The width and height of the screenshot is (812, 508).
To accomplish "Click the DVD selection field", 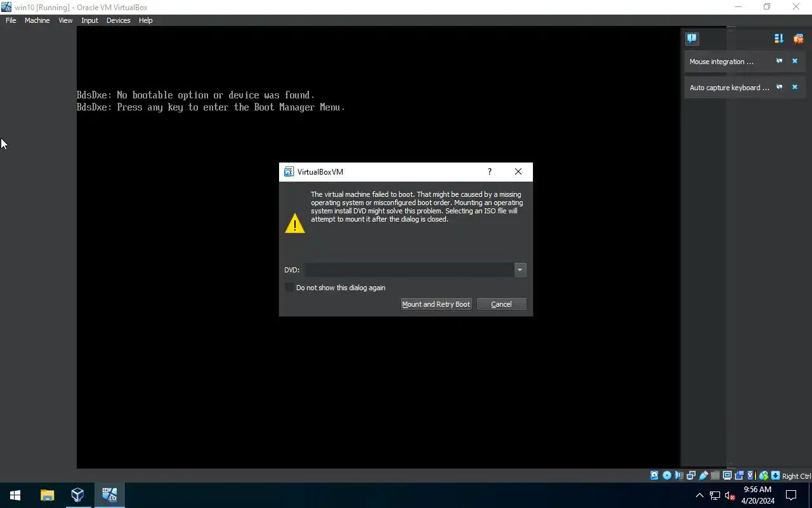I will pyautogui.click(x=409, y=270).
